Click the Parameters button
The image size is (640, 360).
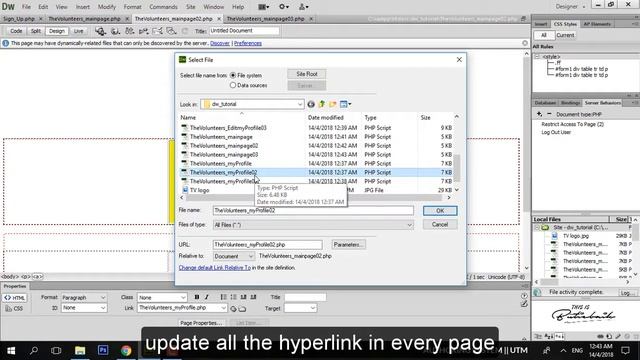click(349, 245)
